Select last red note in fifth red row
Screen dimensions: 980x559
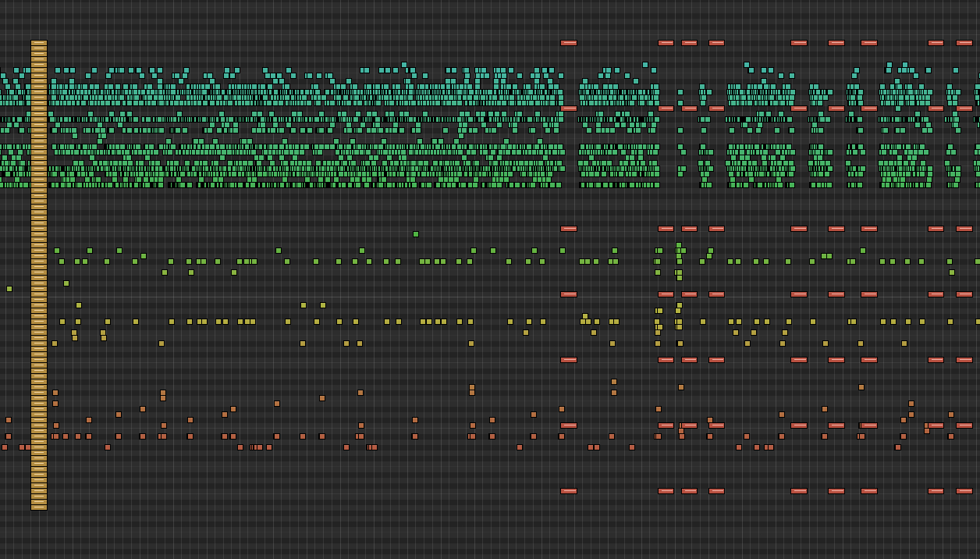pos(964,360)
